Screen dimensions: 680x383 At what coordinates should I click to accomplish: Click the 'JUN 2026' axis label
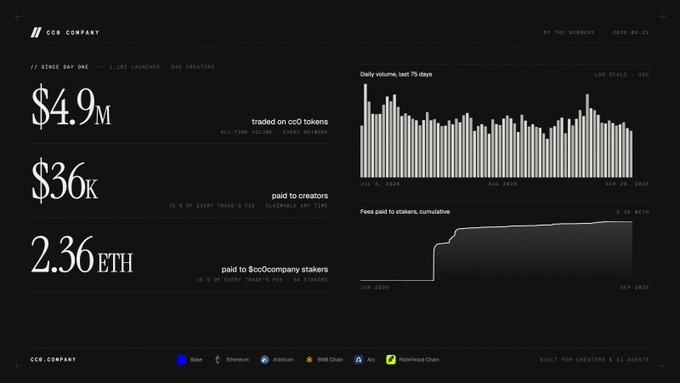[x=374, y=287]
